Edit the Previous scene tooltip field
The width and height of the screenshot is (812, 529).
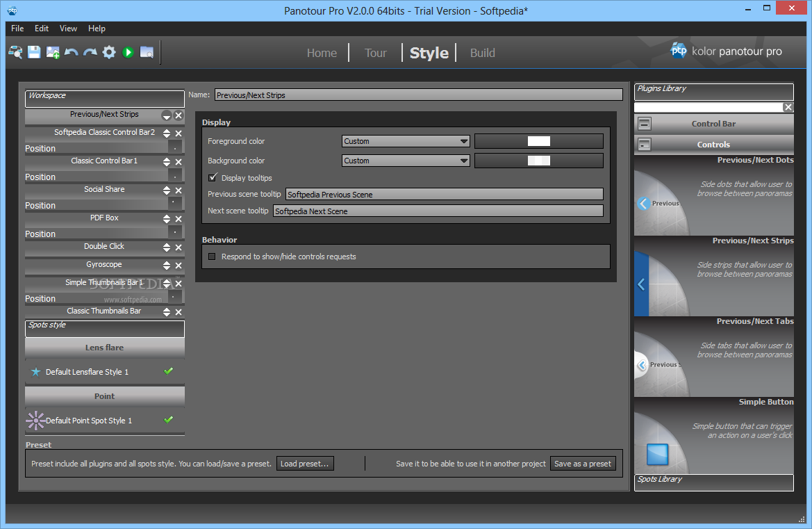tap(445, 195)
